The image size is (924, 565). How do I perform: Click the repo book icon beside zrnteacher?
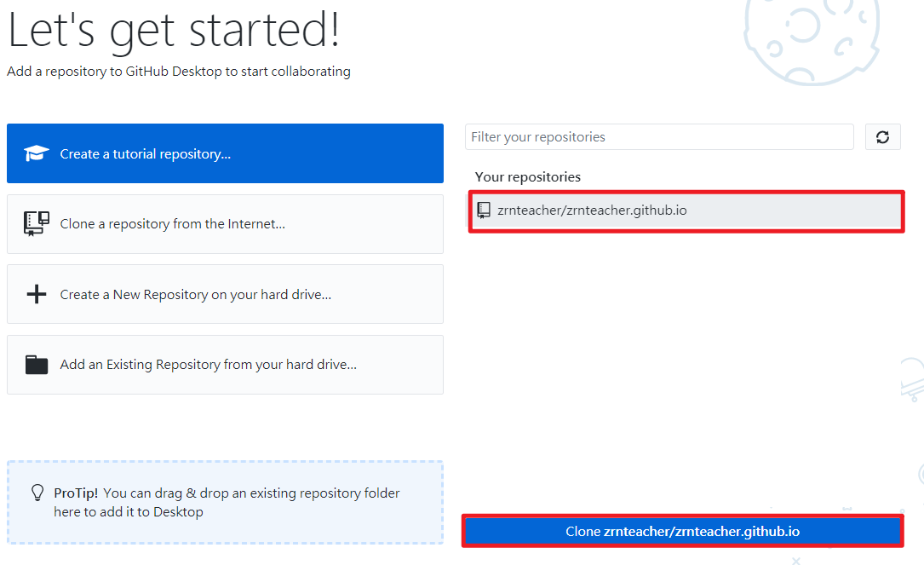[x=484, y=210]
